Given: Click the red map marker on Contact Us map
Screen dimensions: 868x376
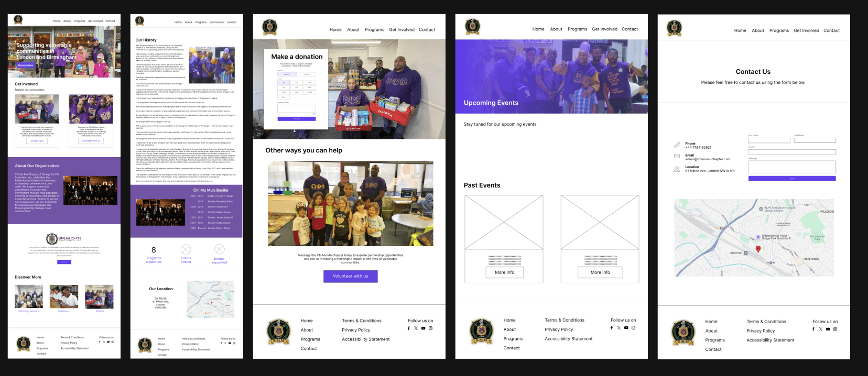Looking at the screenshot, I should pyautogui.click(x=758, y=249).
